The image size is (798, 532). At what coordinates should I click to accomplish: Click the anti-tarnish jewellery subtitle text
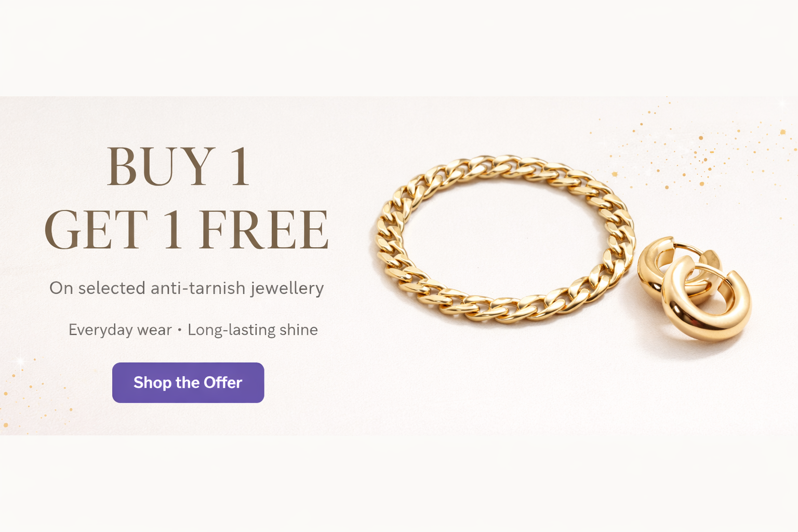[187, 288]
